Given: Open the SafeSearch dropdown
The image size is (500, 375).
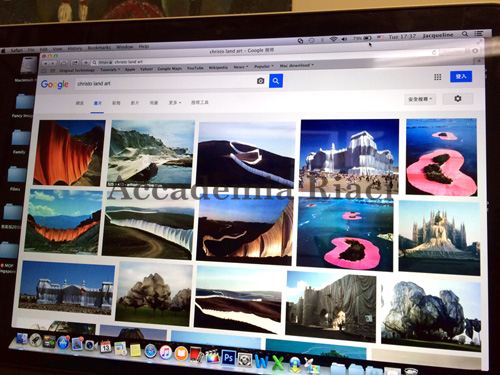Looking at the screenshot, I should (x=420, y=99).
